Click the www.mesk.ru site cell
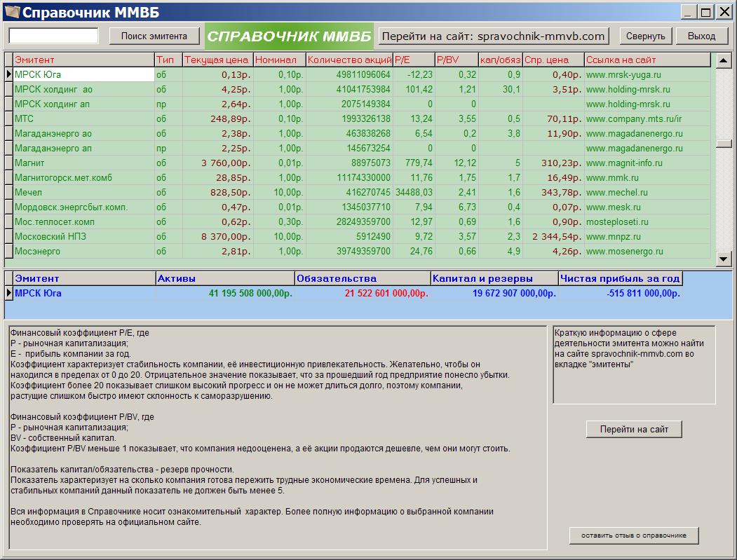Screen dimensions: 737x560 point(647,207)
